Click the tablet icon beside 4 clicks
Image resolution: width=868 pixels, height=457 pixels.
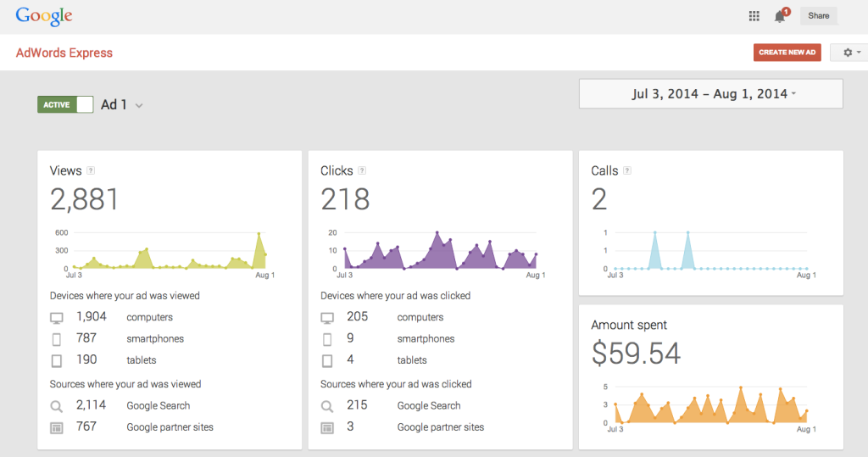pyautogui.click(x=327, y=360)
